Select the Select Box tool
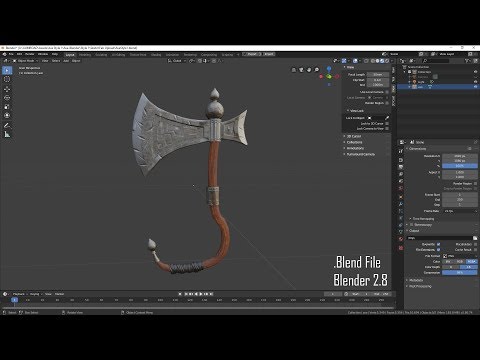 click(7, 70)
